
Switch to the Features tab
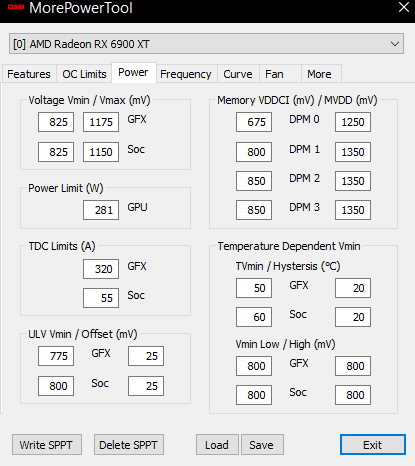(29, 74)
